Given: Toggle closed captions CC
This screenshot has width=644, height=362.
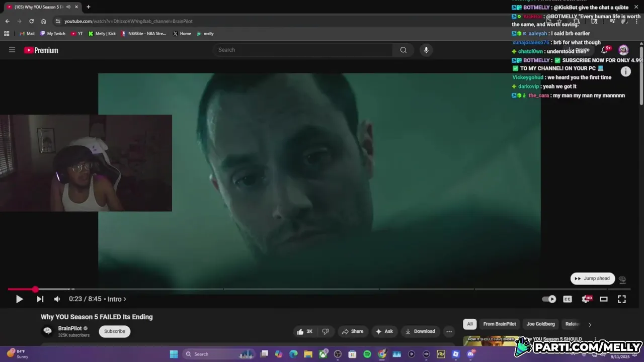Looking at the screenshot, I should click(x=568, y=299).
